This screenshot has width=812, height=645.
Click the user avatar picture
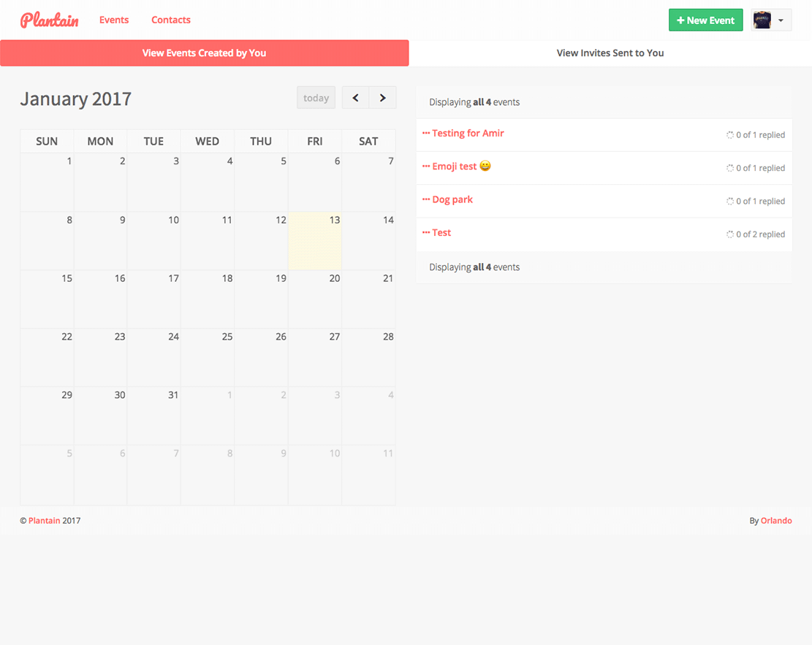[762, 20]
